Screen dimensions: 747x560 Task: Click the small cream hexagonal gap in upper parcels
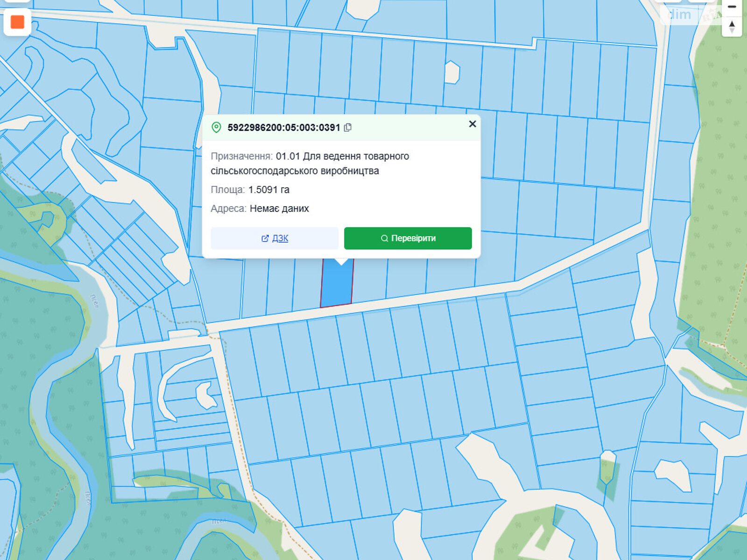click(451, 72)
